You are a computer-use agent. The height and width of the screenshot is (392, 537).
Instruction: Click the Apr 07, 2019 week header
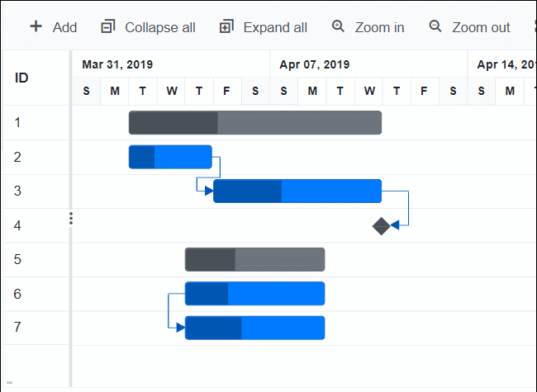click(315, 64)
